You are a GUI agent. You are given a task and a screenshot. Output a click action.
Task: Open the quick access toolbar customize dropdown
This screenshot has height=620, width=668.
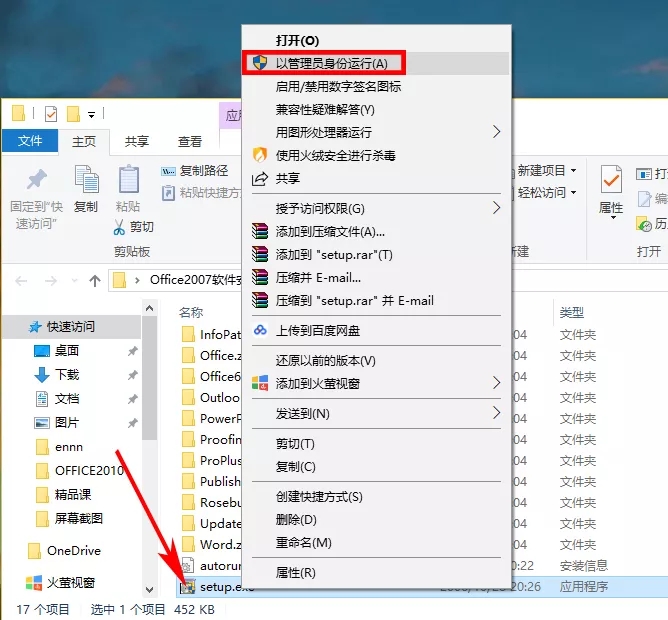tap(91, 115)
